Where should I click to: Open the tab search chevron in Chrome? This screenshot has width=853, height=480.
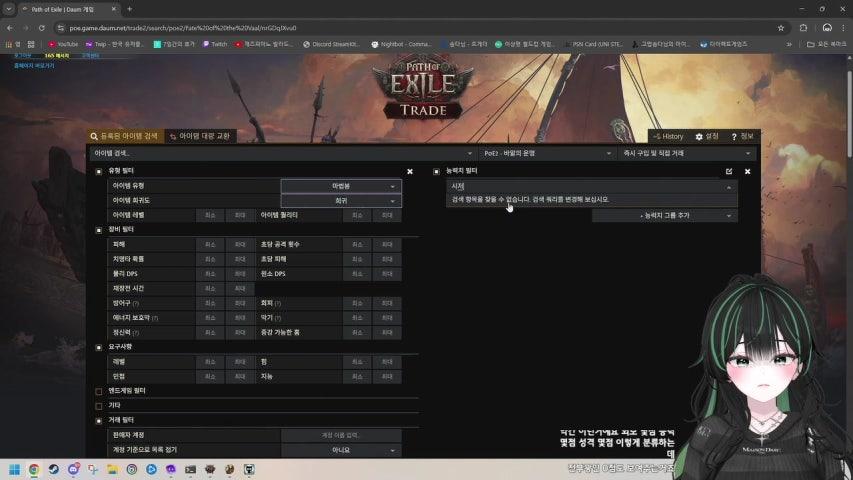(9, 9)
